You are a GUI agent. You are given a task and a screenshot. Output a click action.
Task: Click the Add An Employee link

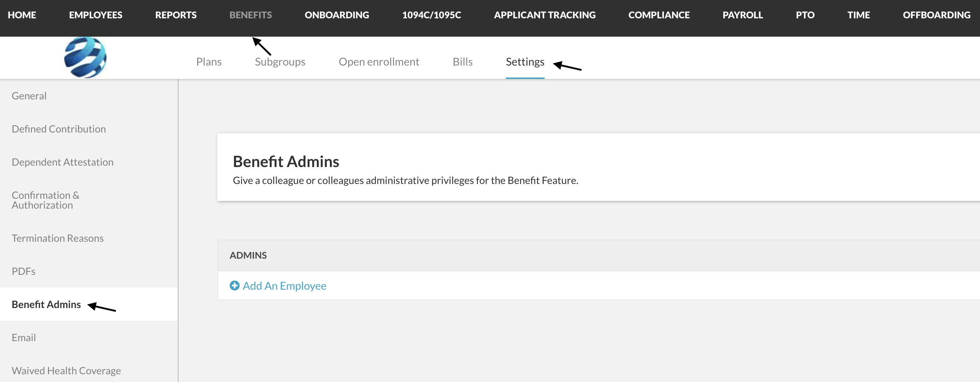coord(284,285)
